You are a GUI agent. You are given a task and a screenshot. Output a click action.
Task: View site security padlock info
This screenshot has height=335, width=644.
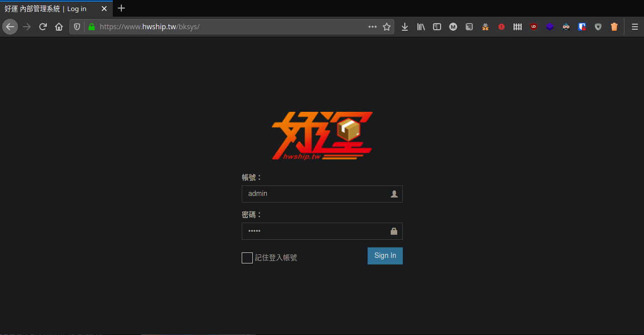pos(91,27)
